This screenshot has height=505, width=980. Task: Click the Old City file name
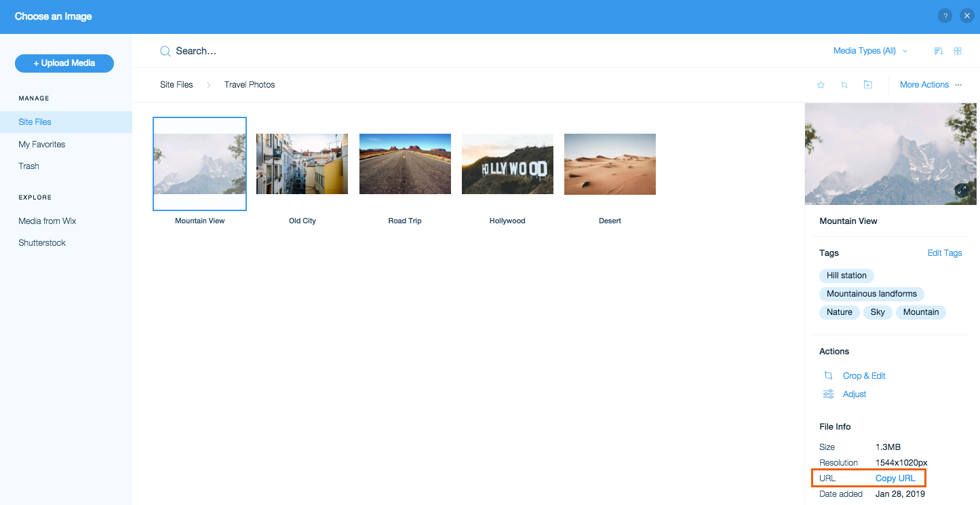(302, 221)
